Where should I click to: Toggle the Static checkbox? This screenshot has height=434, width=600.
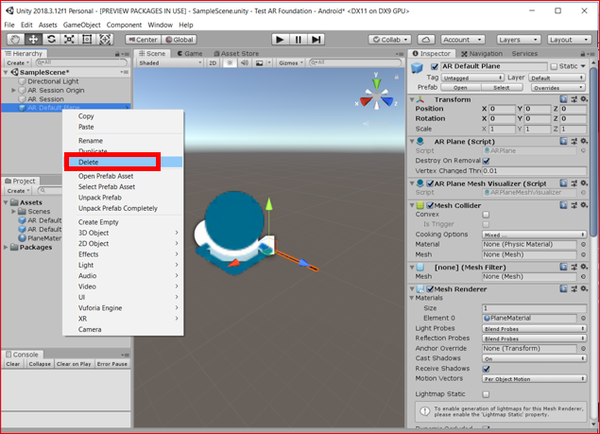[x=554, y=67]
